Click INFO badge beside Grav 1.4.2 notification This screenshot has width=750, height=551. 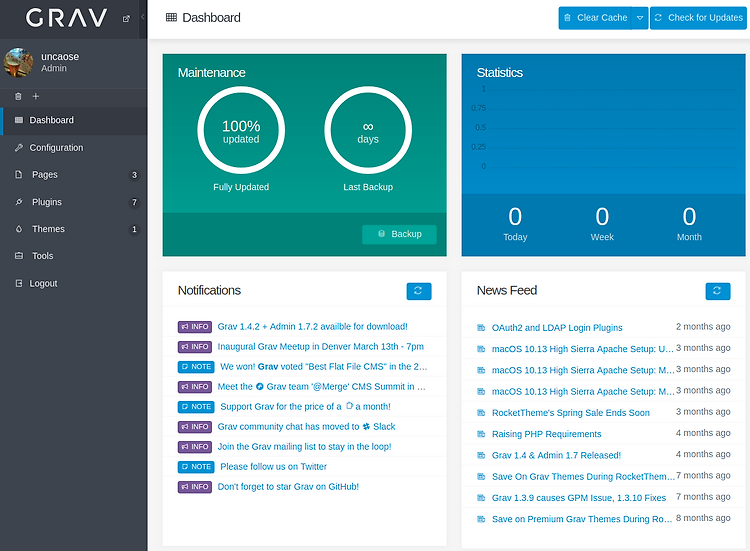(195, 327)
